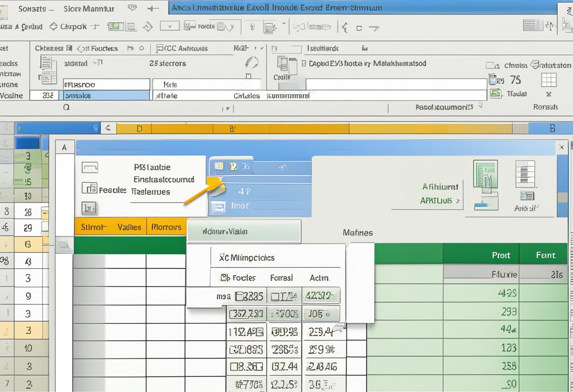573x392 pixels.
Task: Toggle the checkbox left of Fecules
Action: click(x=89, y=188)
